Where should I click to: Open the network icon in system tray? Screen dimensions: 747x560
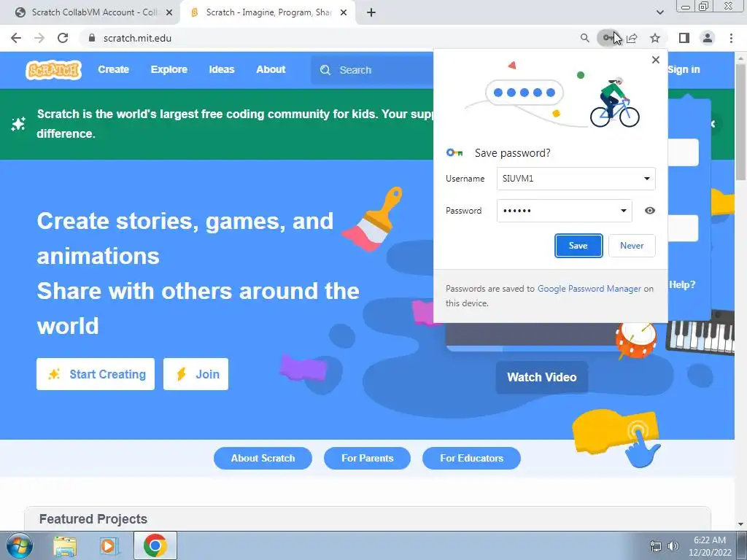656,546
